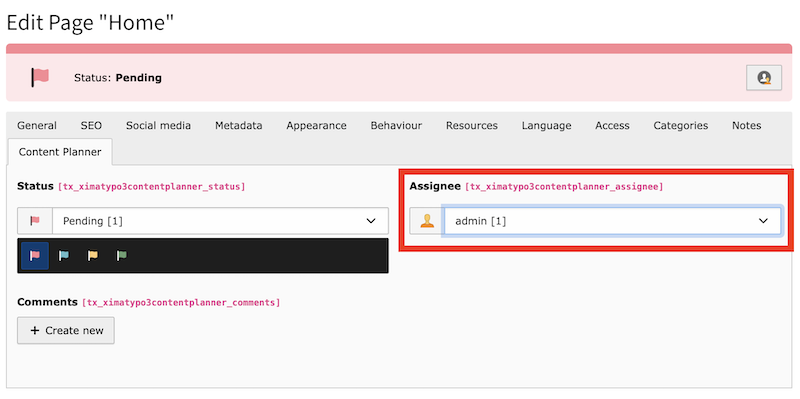Open the Metadata tab
This screenshot has height=399, width=800.
239,126
